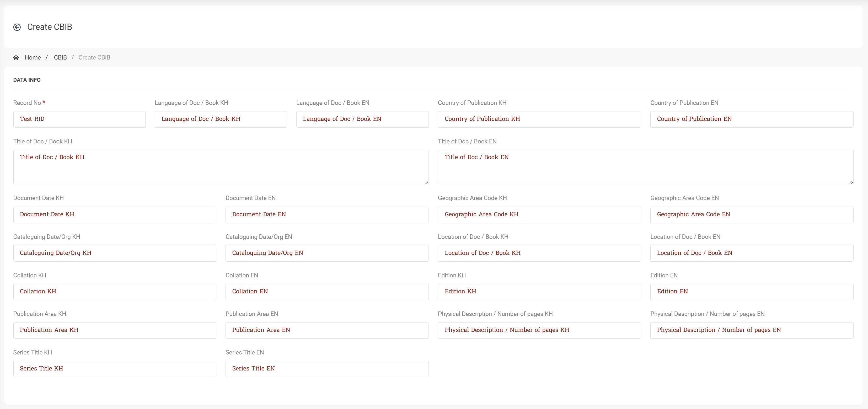Viewport: 868px width, 409px height.
Task: Go to the CBIB breadcrumb link
Action: 60,58
